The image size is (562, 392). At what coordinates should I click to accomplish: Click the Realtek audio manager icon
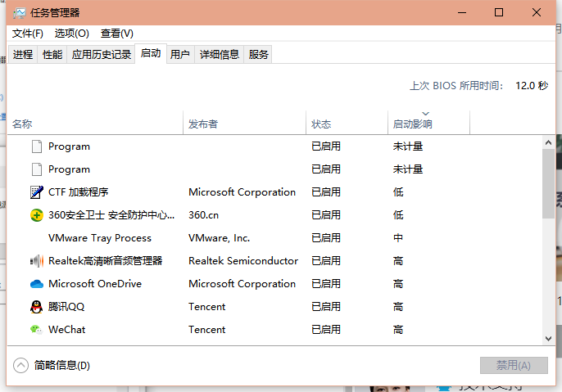pyautogui.click(x=36, y=261)
